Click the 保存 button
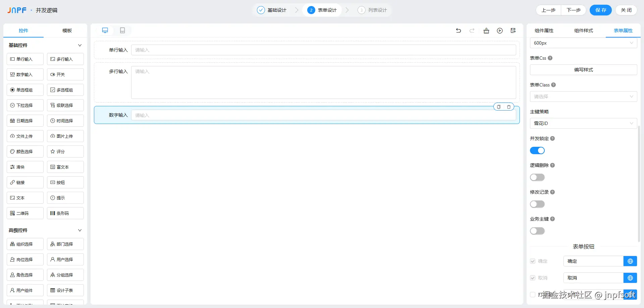The height and width of the screenshot is (308, 644). pos(601,10)
